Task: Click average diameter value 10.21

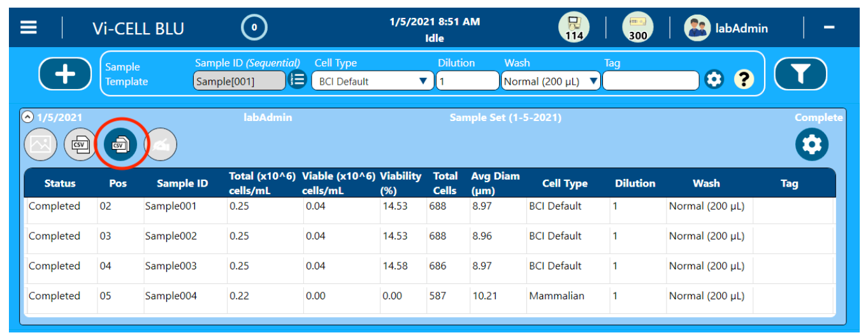Action: [x=484, y=296]
